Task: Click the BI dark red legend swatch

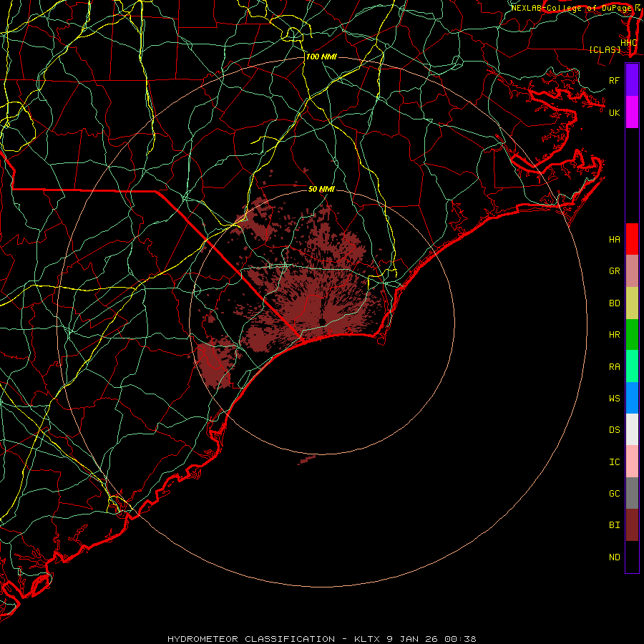Action: [632, 525]
